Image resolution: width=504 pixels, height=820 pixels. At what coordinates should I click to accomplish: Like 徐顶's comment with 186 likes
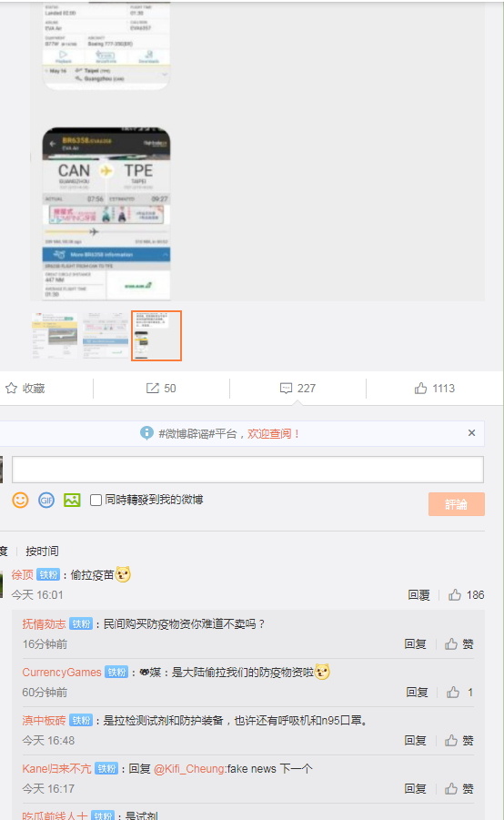click(455, 594)
